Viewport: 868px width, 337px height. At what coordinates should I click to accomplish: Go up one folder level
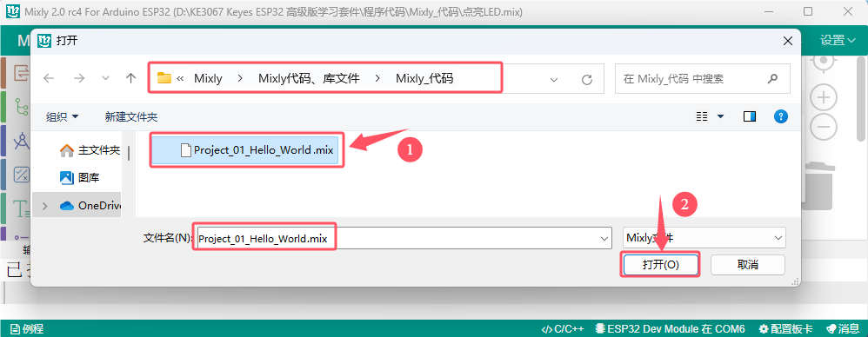click(x=130, y=79)
